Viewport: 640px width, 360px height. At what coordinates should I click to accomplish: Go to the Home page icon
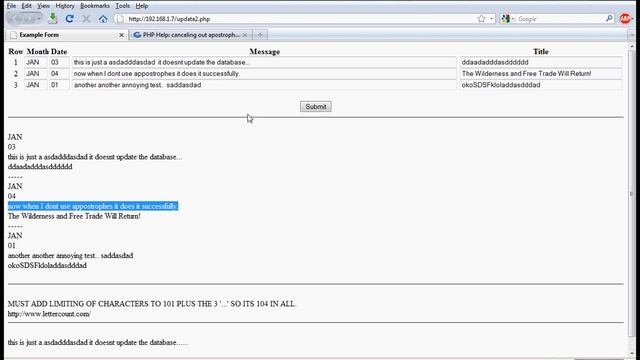pos(103,19)
